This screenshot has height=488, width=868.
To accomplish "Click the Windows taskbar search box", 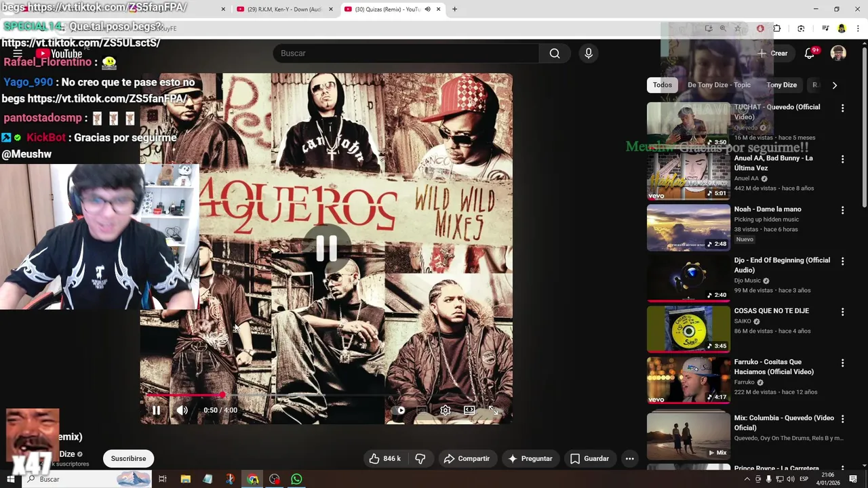I will pos(87,479).
